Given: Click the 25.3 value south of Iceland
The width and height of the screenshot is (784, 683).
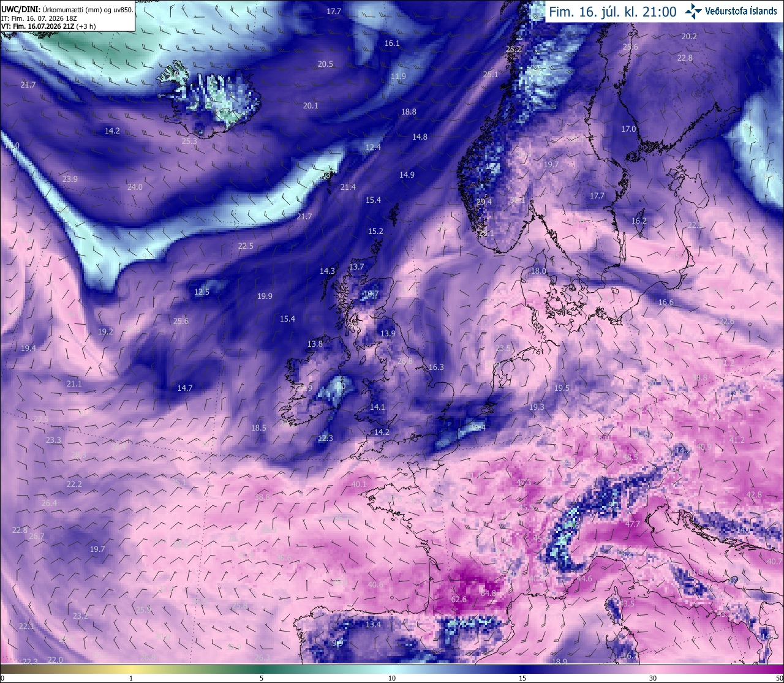Looking at the screenshot, I should [190, 141].
